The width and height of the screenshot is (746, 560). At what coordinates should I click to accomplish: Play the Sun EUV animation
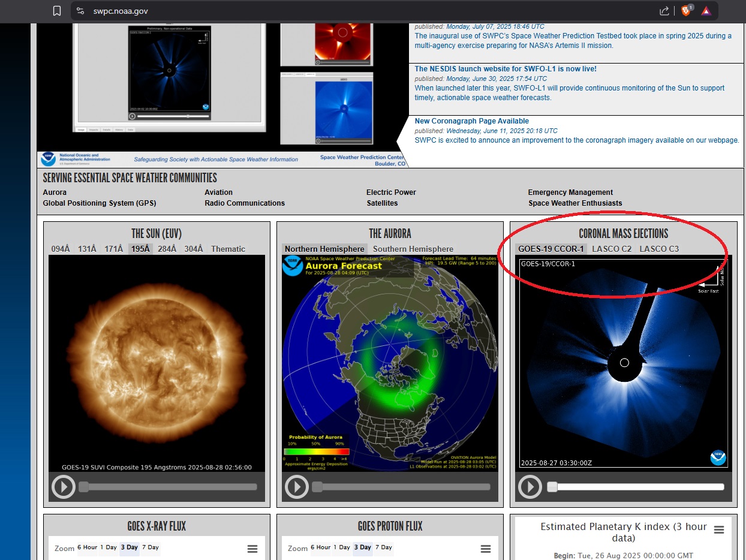(64, 487)
